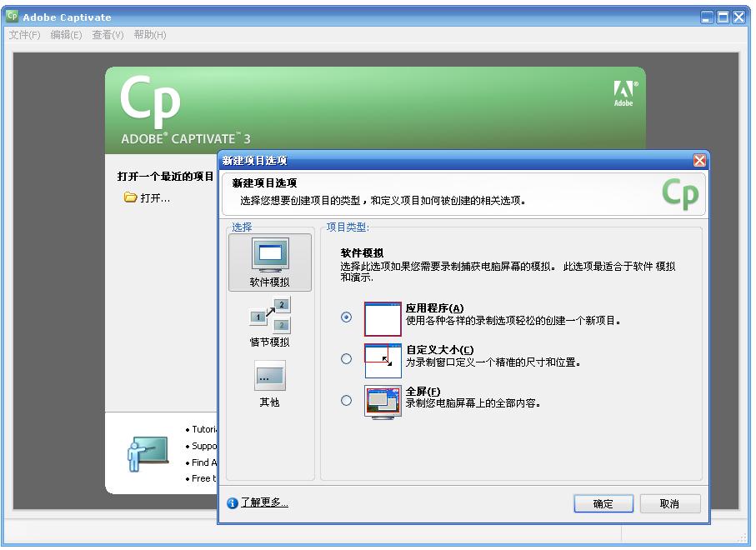Viewport: 756px width, 550px height.
Task: Confirm with the 确定 button
Action: 603,503
